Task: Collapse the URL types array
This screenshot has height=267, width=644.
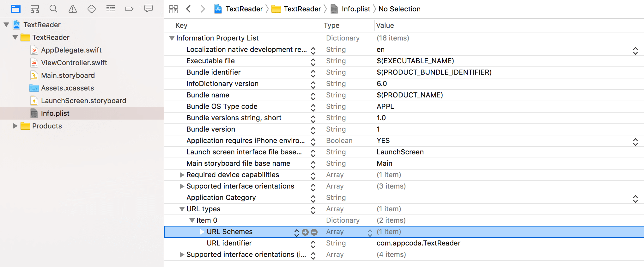Action: pos(182,209)
